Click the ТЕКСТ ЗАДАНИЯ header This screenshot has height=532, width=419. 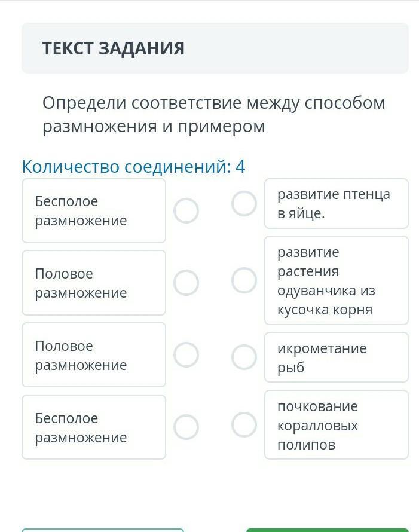[114, 48]
